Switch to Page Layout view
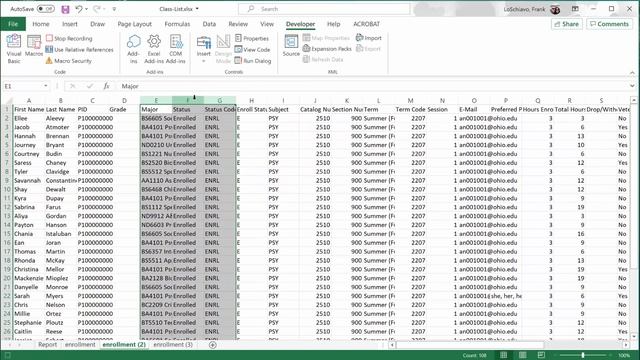Viewport: 640px width, 360px height. pyautogui.click(x=522, y=355)
